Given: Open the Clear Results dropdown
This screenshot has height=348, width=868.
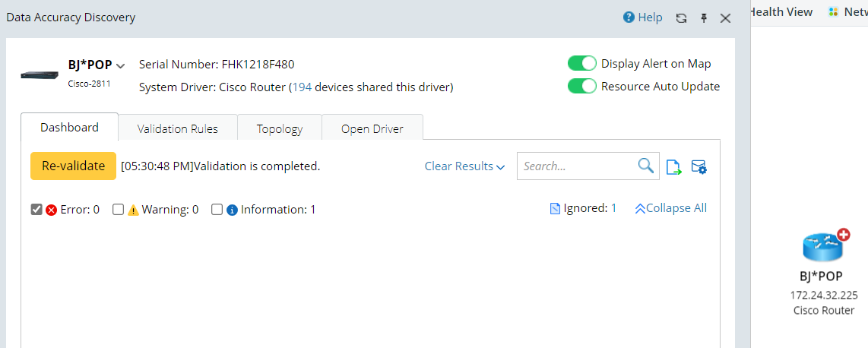Looking at the screenshot, I should tap(464, 166).
